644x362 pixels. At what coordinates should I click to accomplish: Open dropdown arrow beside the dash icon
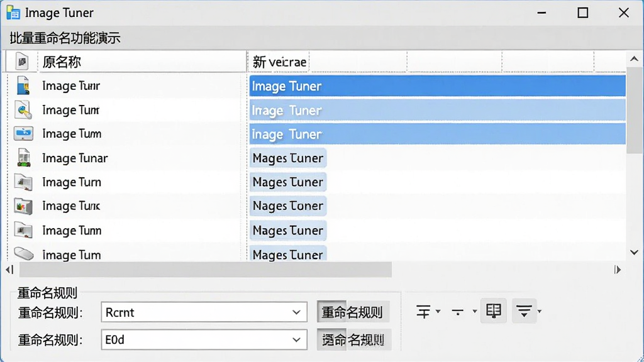(x=474, y=312)
